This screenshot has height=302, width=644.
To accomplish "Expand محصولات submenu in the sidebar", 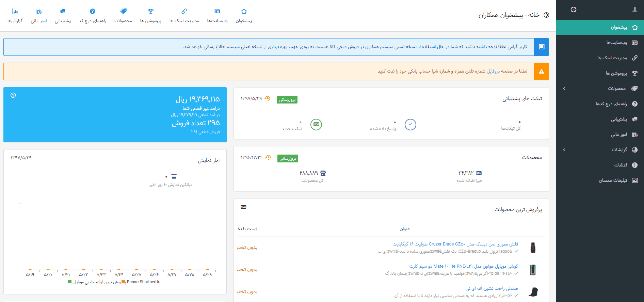I will (564, 89).
